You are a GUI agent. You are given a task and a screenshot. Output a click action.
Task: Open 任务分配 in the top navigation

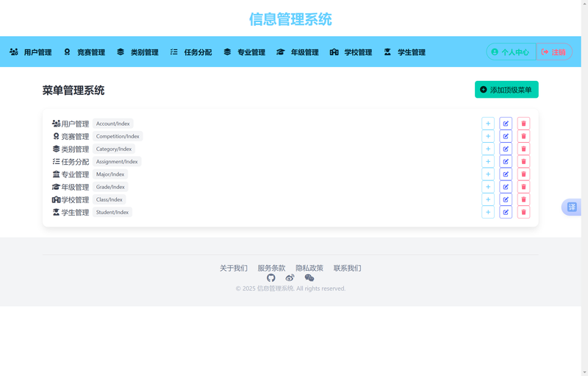(x=191, y=52)
